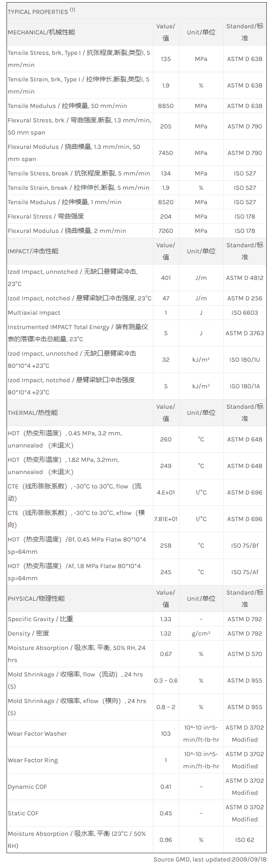
Task: Select the 8850 Tensile Modulus value
Action: click(x=166, y=106)
